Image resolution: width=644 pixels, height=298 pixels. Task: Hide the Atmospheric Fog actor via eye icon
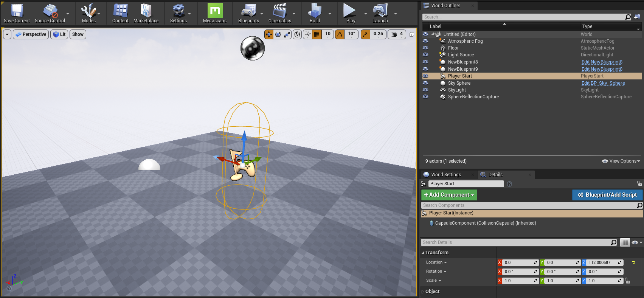(x=425, y=41)
